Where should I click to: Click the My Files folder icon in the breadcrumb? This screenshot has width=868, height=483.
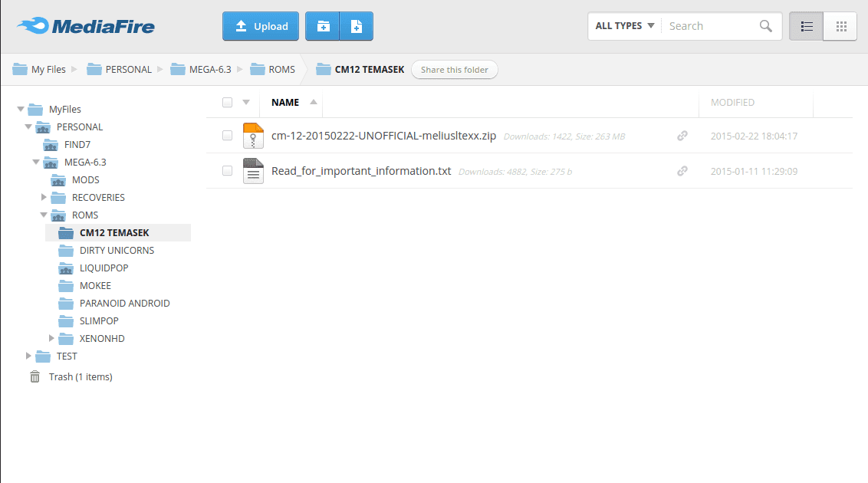[20, 69]
